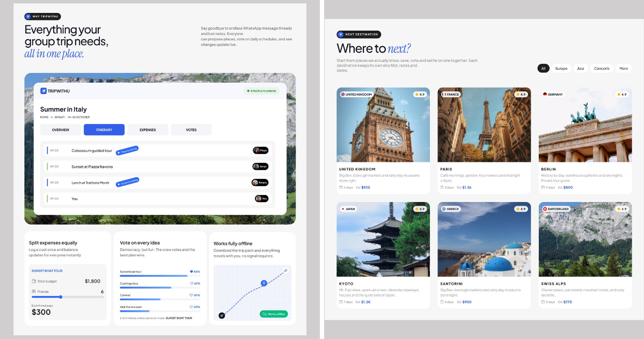Like the Carnival idea heart
This screenshot has width=644, height=339.
(x=192, y=295)
